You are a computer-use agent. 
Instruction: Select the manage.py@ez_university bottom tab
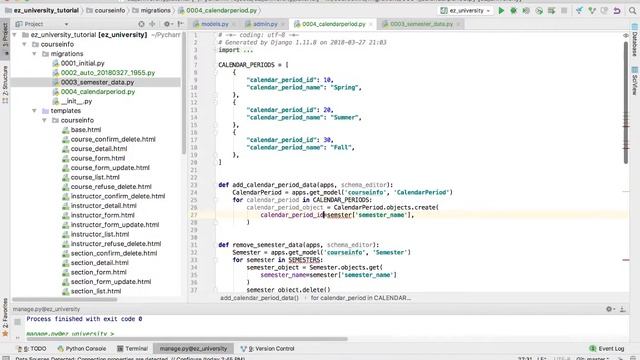pos(193,349)
